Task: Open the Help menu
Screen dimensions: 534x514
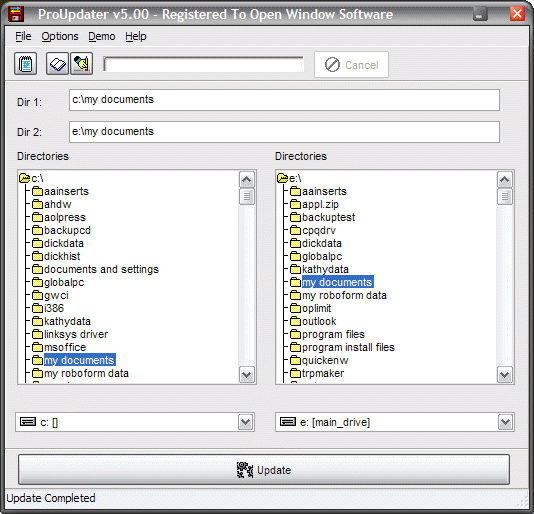Action: (136, 36)
